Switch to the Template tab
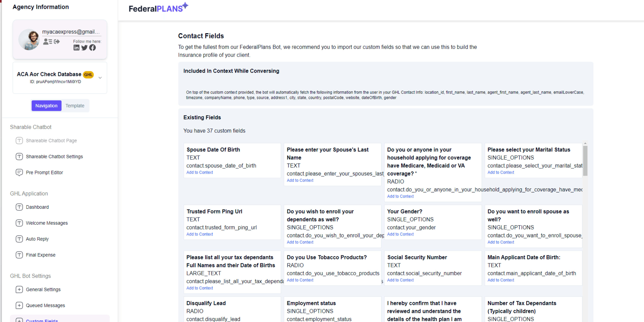The width and height of the screenshot is (644, 322). [75, 106]
